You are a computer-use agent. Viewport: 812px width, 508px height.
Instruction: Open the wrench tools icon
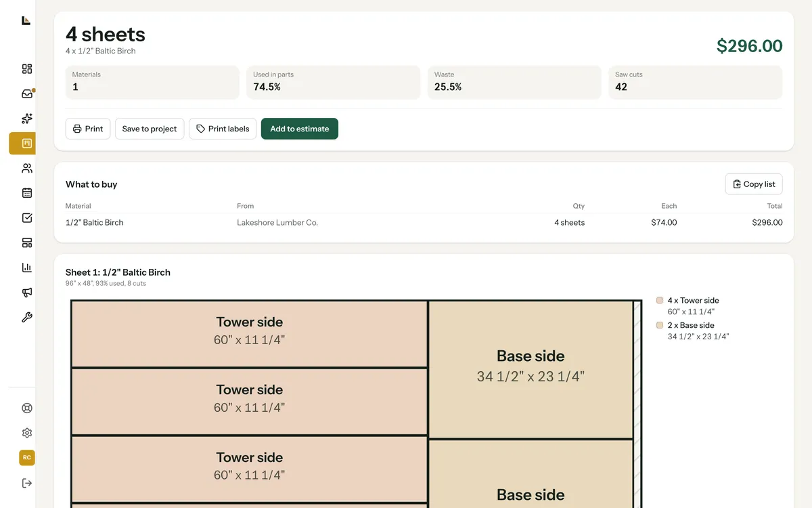27,317
